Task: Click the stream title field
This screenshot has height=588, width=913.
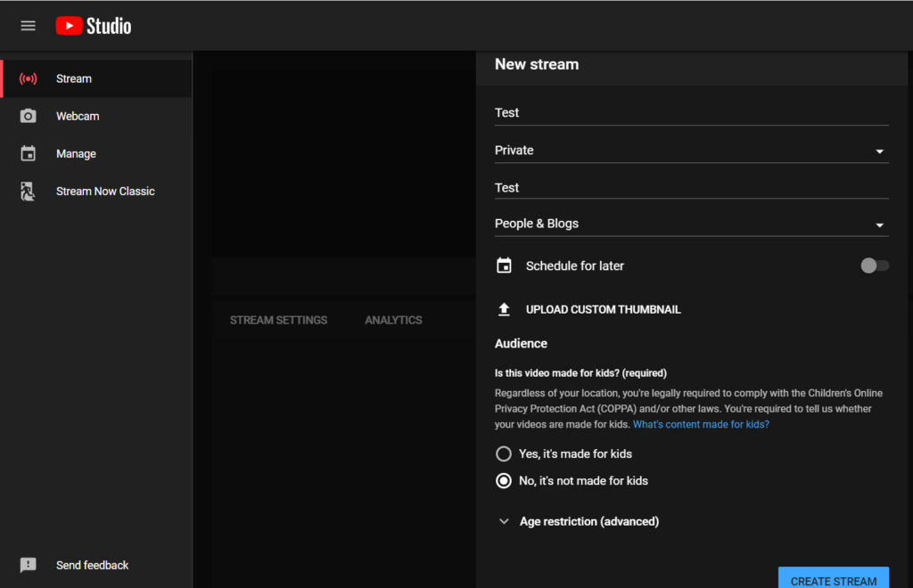Action: [691, 112]
